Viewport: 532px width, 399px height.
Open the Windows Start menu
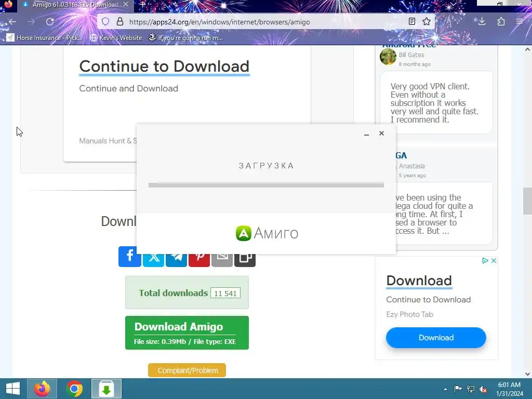coord(13,389)
